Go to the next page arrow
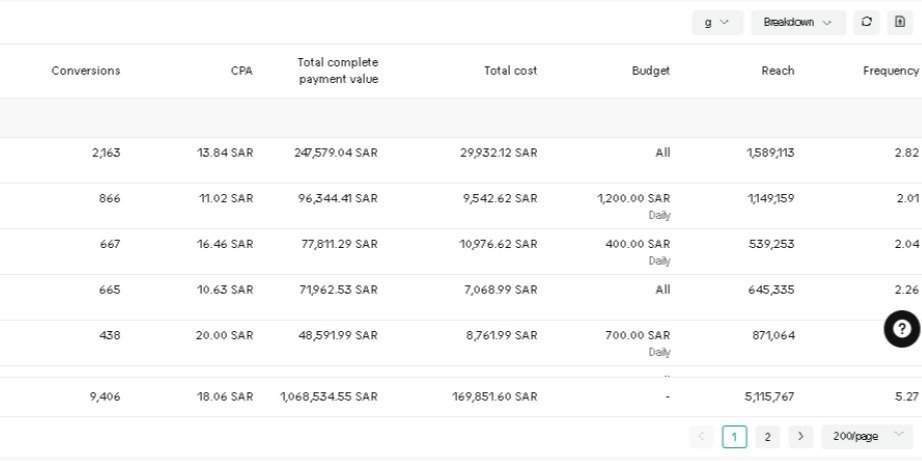Viewport: 922px width, 461px height. pyautogui.click(x=800, y=436)
